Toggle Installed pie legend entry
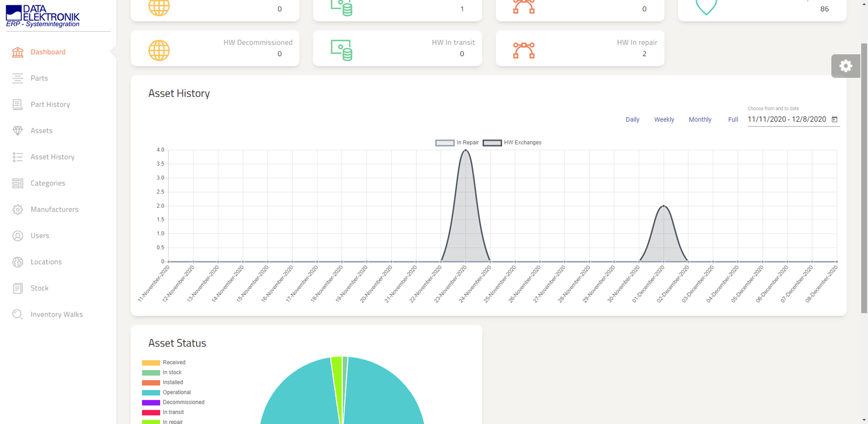Viewport: 868px width, 424px height. tap(162, 383)
